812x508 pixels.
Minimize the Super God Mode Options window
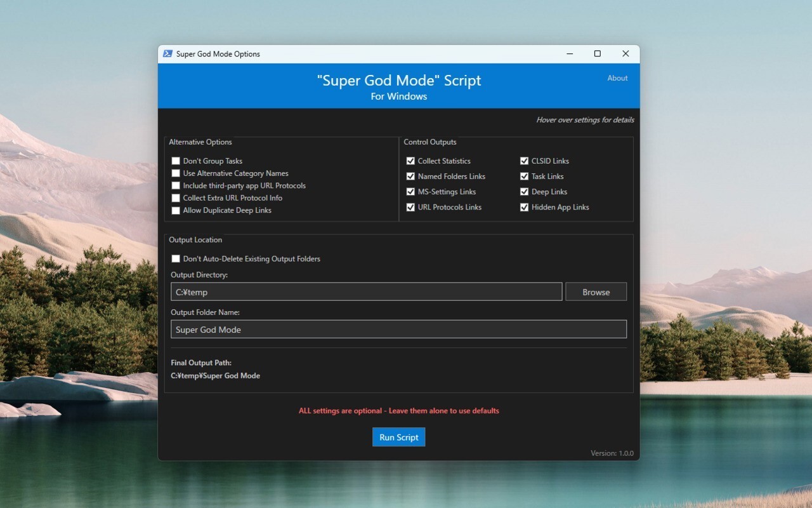(x=569, y=54)
